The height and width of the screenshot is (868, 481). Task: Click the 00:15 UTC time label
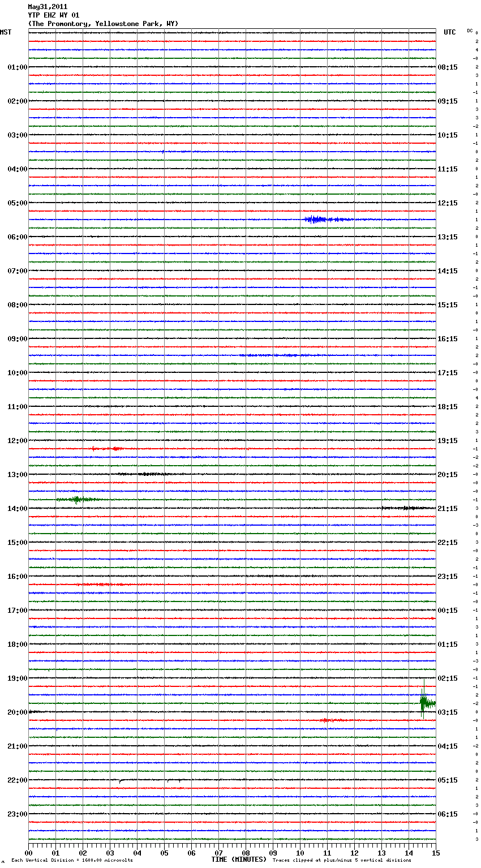448,611
